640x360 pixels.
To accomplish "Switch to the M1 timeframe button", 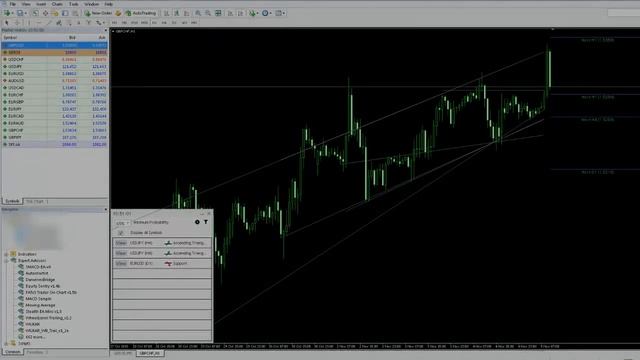I will (114, 23).
